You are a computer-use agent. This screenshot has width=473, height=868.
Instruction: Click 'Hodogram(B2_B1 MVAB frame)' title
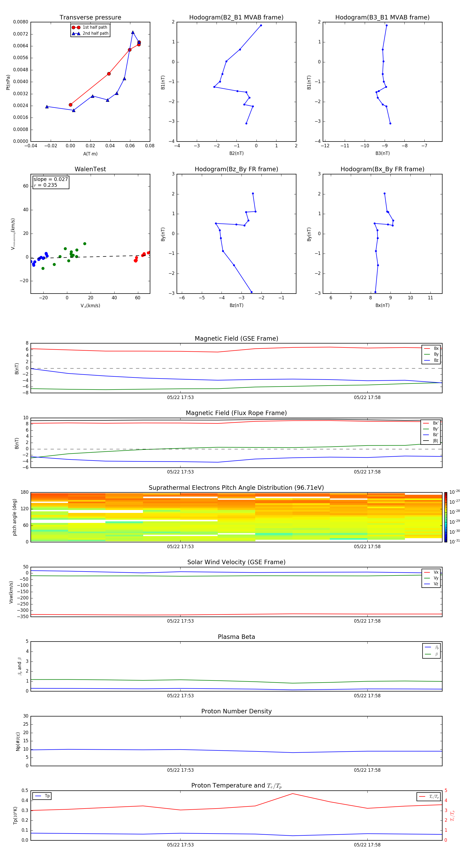tap(236, 18)
